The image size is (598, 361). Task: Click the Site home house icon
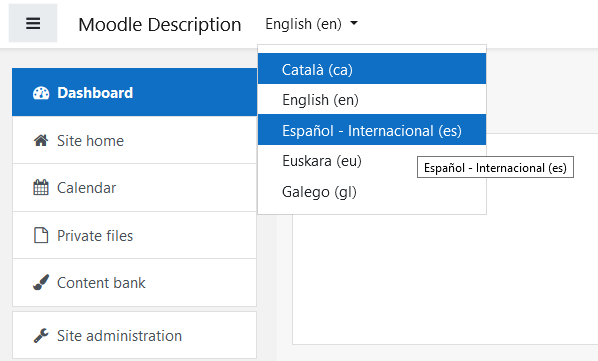click(41, 141)
